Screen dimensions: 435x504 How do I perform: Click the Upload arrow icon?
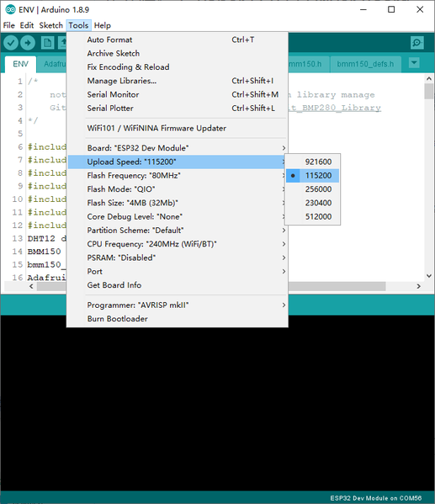pos(28,43)
